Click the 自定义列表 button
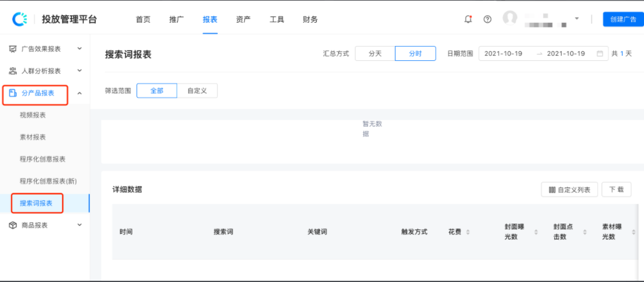The height and width of the screenshot is (282, 644). pos(570,190)
